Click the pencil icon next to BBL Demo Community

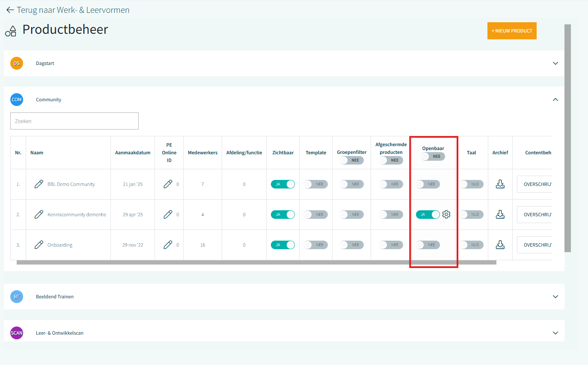pyautogui.click(x=39, y=184)
